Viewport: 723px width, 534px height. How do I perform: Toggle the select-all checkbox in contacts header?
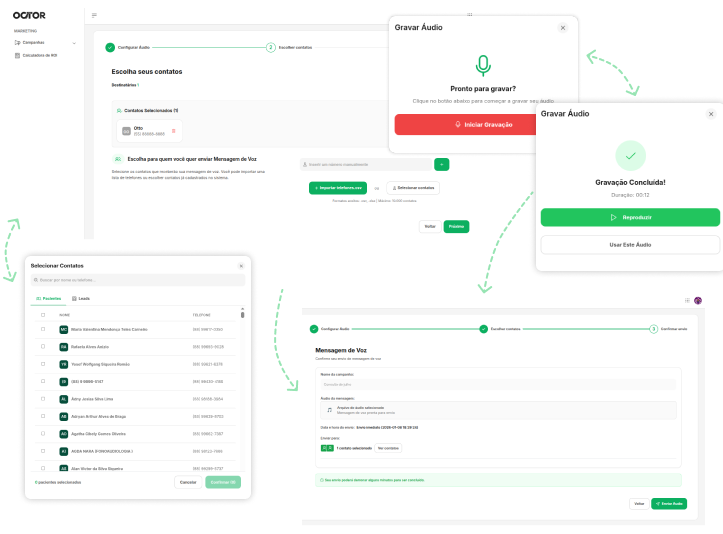[43, 315]
